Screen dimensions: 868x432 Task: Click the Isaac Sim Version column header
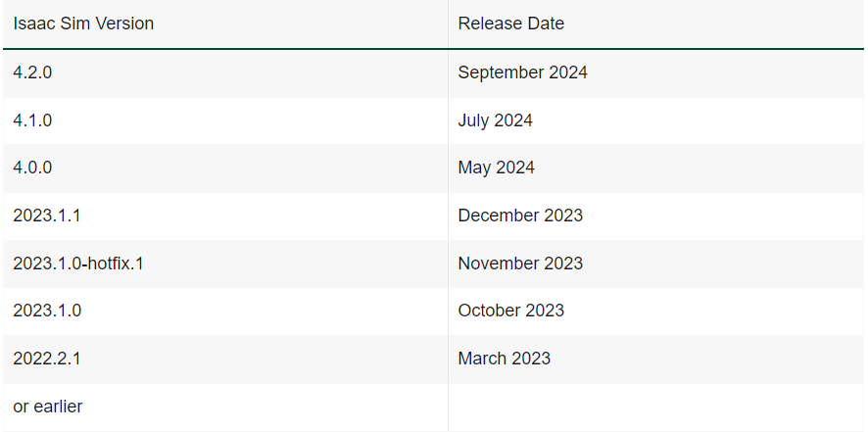coord(225,24)
